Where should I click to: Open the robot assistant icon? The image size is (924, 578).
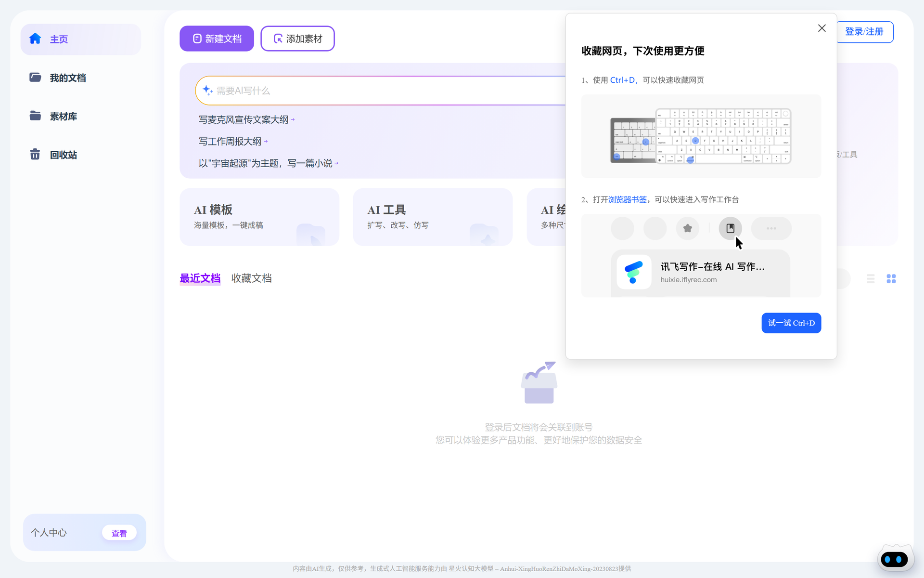coord(895,559)
